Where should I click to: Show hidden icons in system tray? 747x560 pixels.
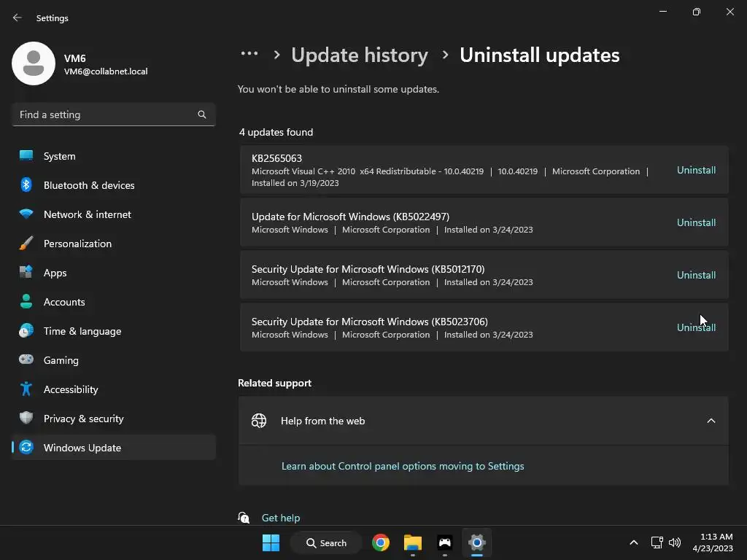coord(634,542)
